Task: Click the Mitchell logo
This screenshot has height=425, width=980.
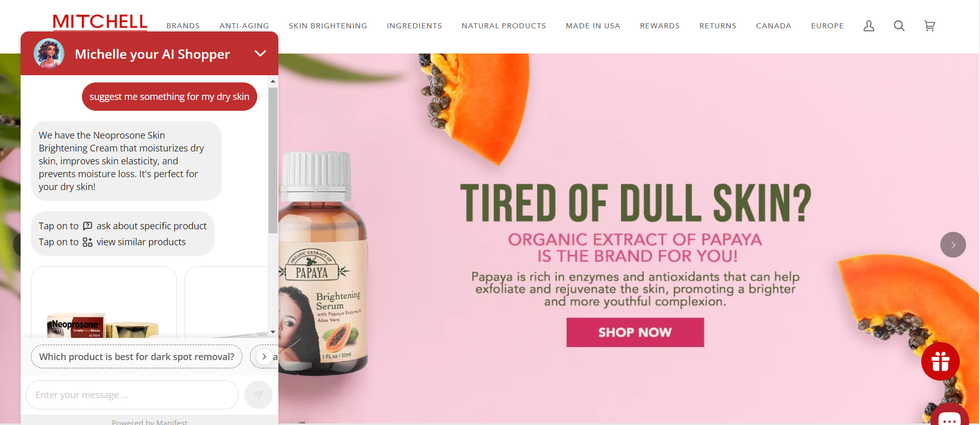Action: click(100, 22)
